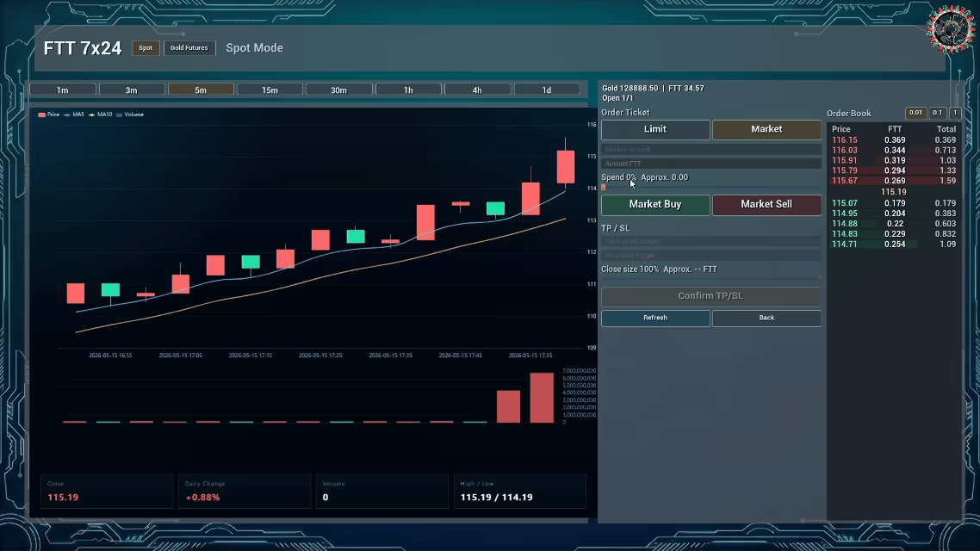Toggle the MA10 line in chart legend

click(x=100, y=115)
